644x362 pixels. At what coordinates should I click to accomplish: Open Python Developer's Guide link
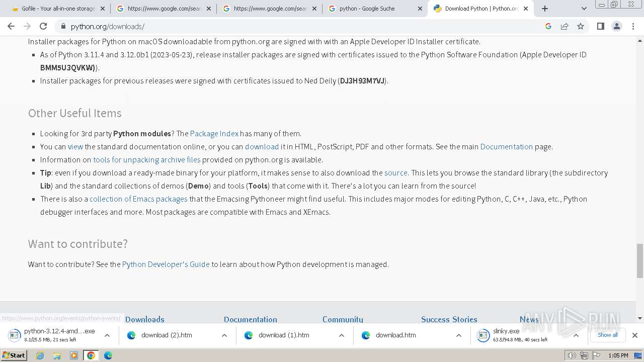(166, 264)
